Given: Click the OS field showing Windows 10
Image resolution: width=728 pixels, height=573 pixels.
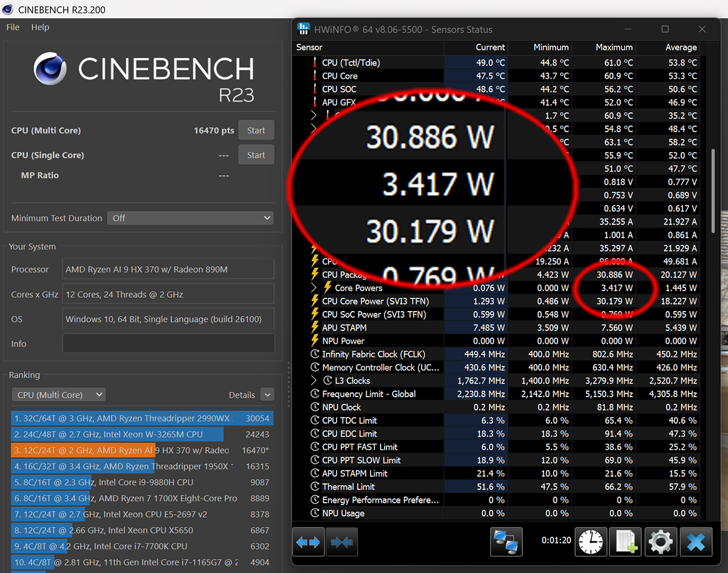Looking at the screenshot, I should 168,319.
